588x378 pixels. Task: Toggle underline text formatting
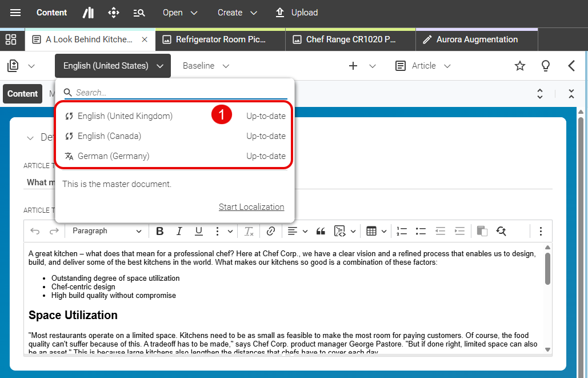click(x=198, y=231)
